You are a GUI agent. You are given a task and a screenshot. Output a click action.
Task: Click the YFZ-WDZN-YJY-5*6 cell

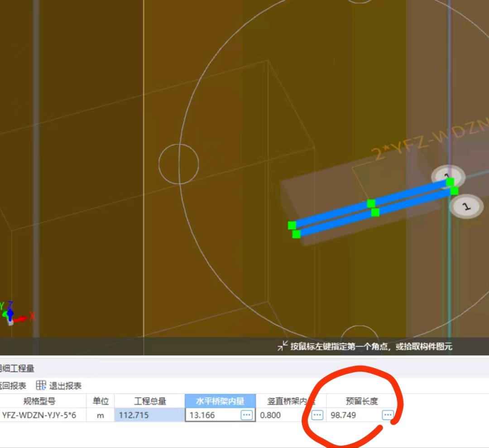tap(43, 415)
